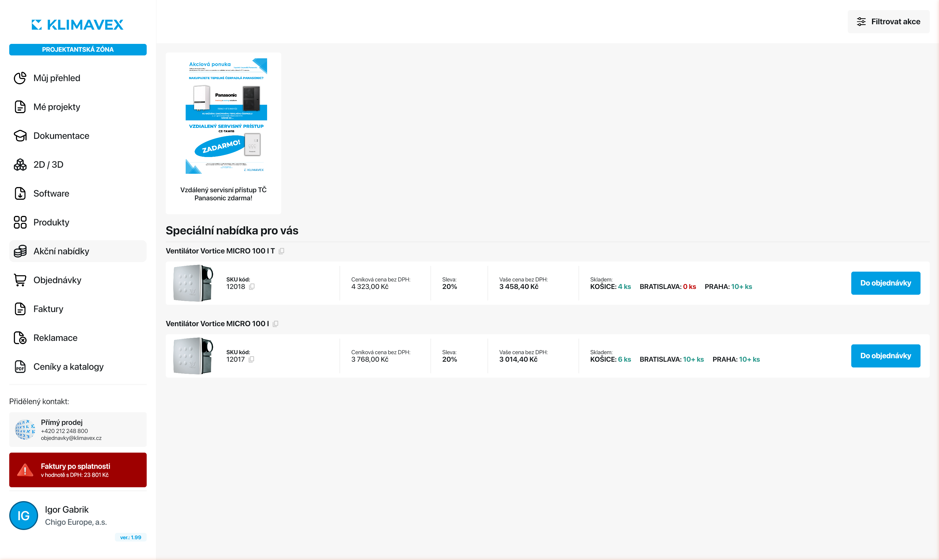Select Akční nabídky menu item
The width and height of the screenshot is (939, 560).
point(78,251)
